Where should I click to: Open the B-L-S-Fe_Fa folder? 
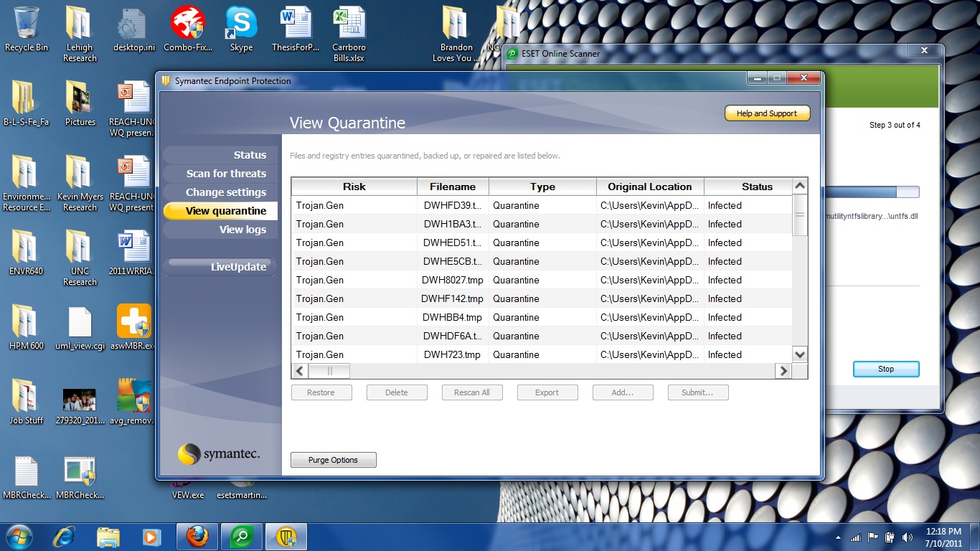pos(26,103)
